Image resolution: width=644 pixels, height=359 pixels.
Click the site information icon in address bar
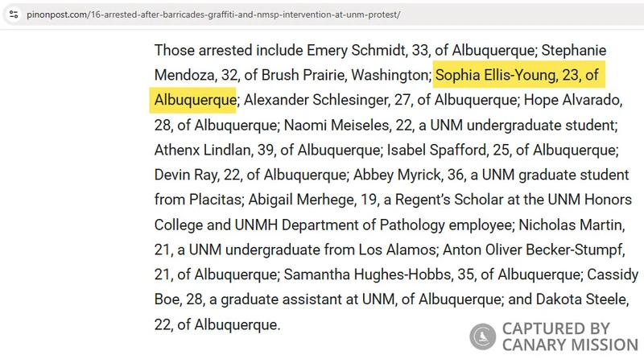[x=14, y=15]
